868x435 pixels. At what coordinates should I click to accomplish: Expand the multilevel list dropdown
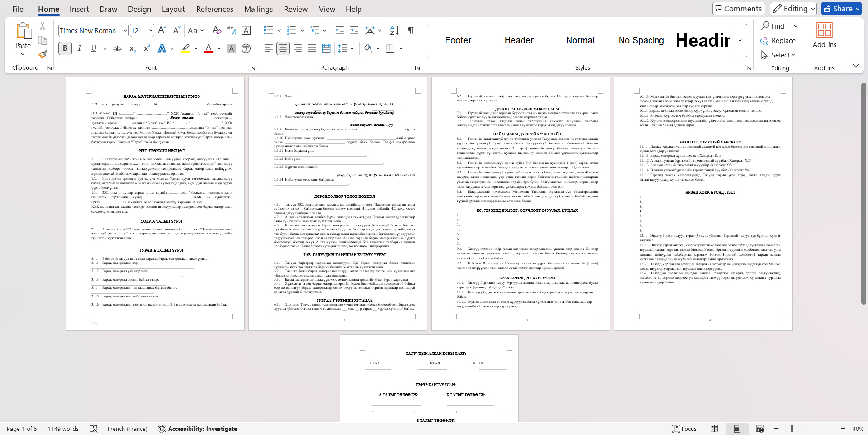click(325, 30)
